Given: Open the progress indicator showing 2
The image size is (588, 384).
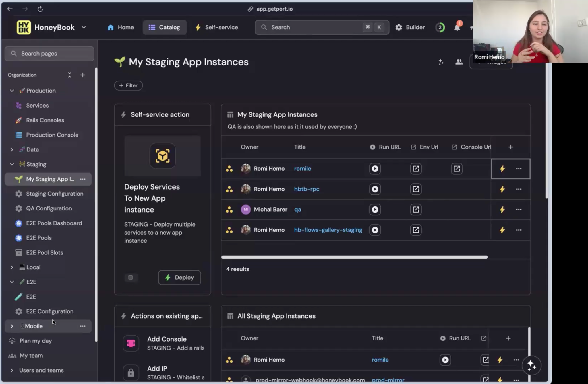Looking at the screenshot, I should (440, 27).
